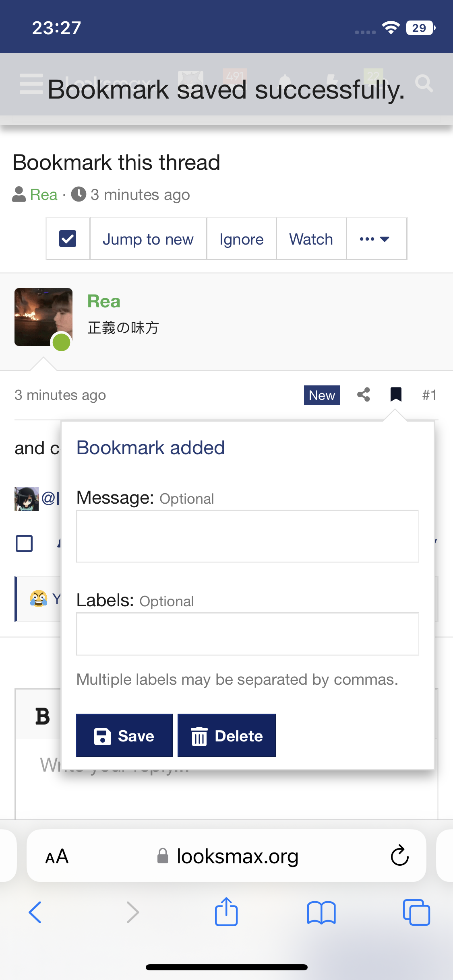Go back with Safari's back arrow
Screen dimensions: 453x980
point(35,912)
